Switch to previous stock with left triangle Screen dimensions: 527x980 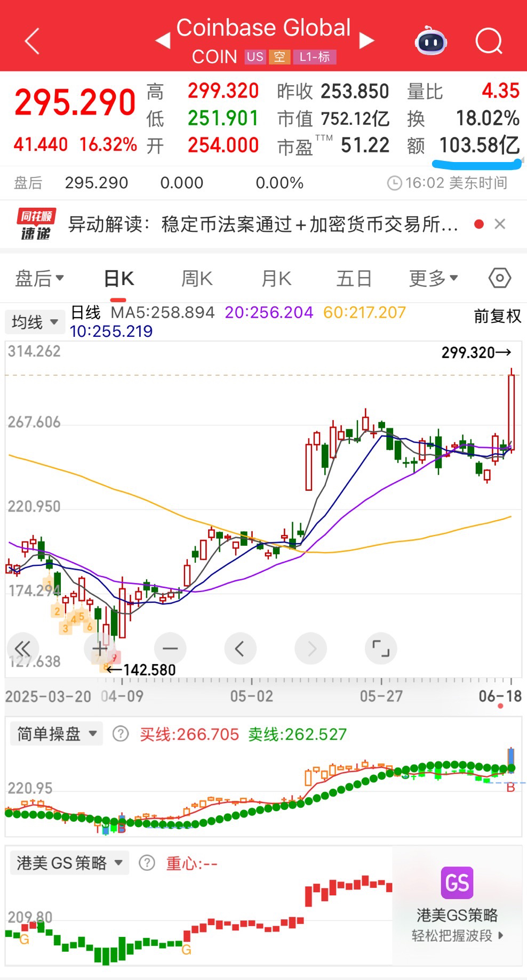point(163,41)
